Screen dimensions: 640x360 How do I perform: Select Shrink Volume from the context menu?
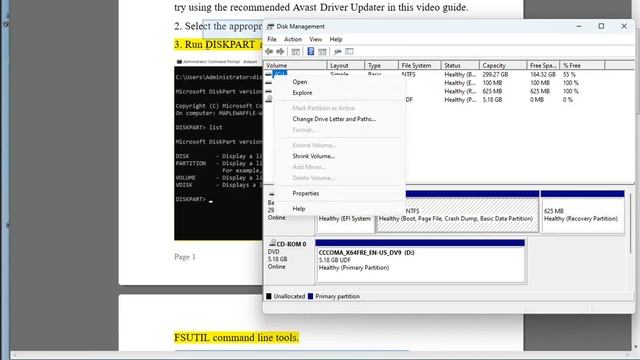340,156
